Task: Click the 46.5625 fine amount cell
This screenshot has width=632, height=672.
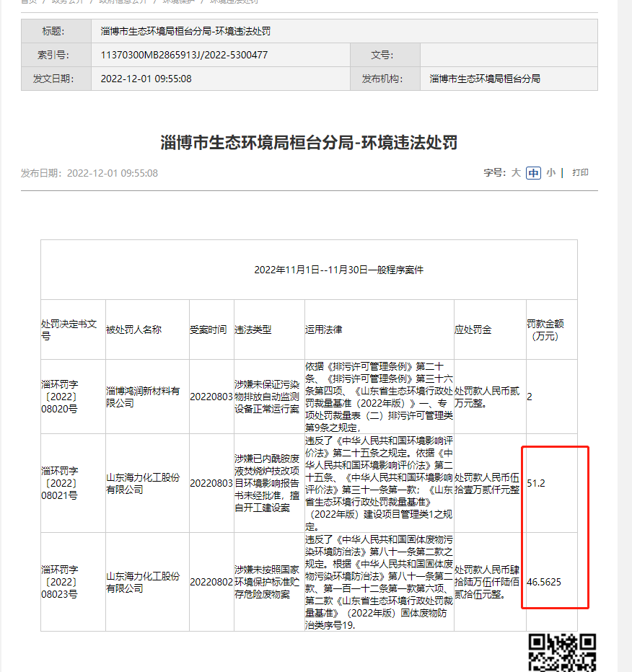Action: (x=551, y=582)
